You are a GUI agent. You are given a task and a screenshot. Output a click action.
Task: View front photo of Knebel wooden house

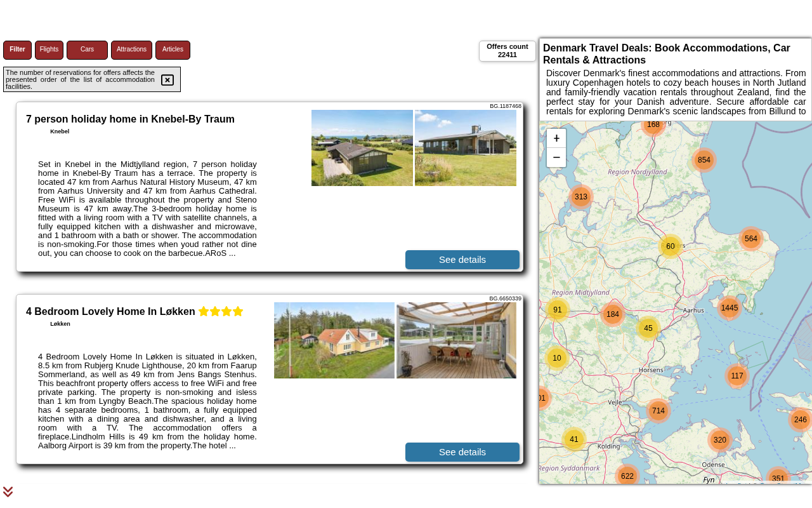(x=466, y=148)
